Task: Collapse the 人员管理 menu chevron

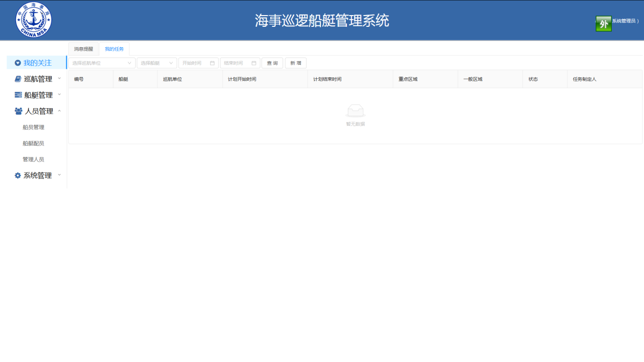Action: pyautogui.click(x=60, y=111)
